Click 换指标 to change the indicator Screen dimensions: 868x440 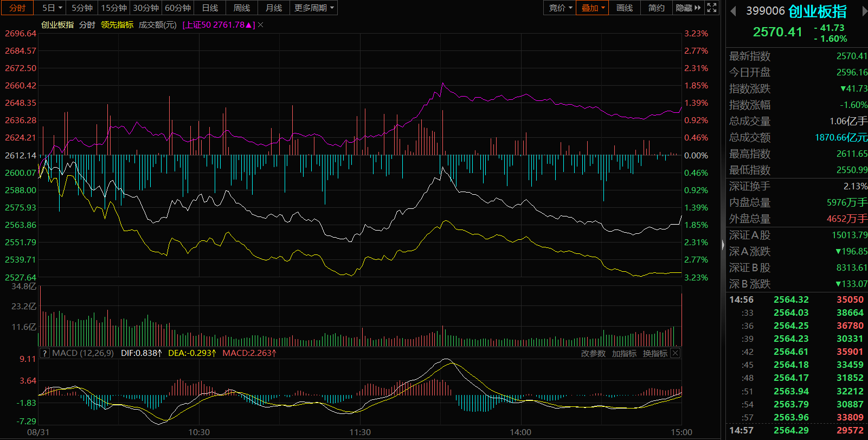[x=655, y=353]
